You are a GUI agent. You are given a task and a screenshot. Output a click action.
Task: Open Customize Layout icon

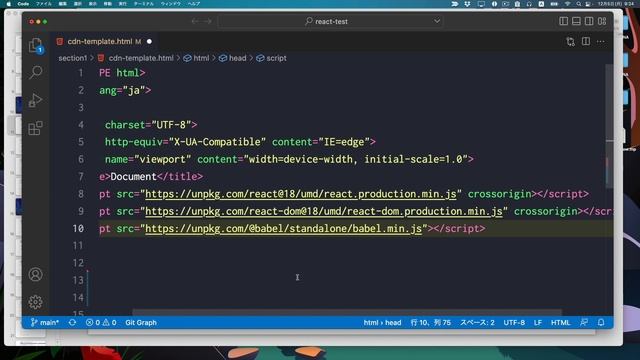click(x=602, y=21)
